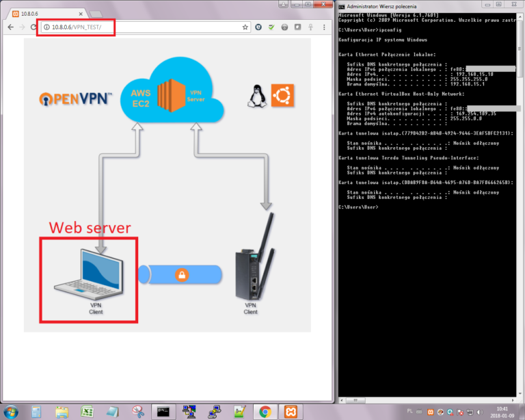Image resolution: width=525 pixels, height=420 pixels.
Task: Minimize the Command Prompt window
Action: tap(487, 4)
